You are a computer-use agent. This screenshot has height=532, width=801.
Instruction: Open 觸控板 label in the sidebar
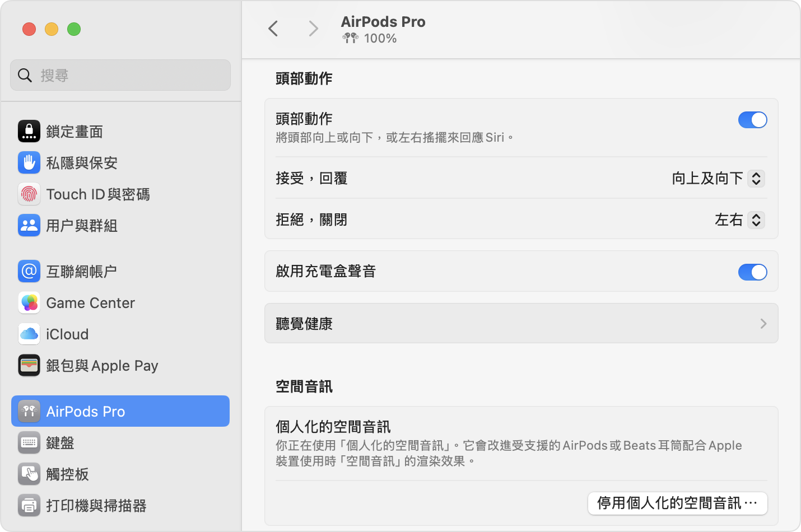(67, 474)
